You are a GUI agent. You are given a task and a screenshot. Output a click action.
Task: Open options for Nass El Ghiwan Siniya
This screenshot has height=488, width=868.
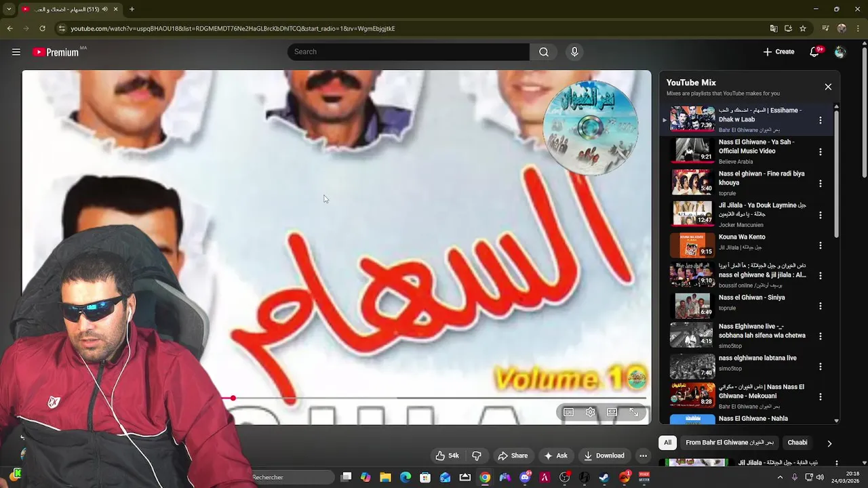coord(820,306)
